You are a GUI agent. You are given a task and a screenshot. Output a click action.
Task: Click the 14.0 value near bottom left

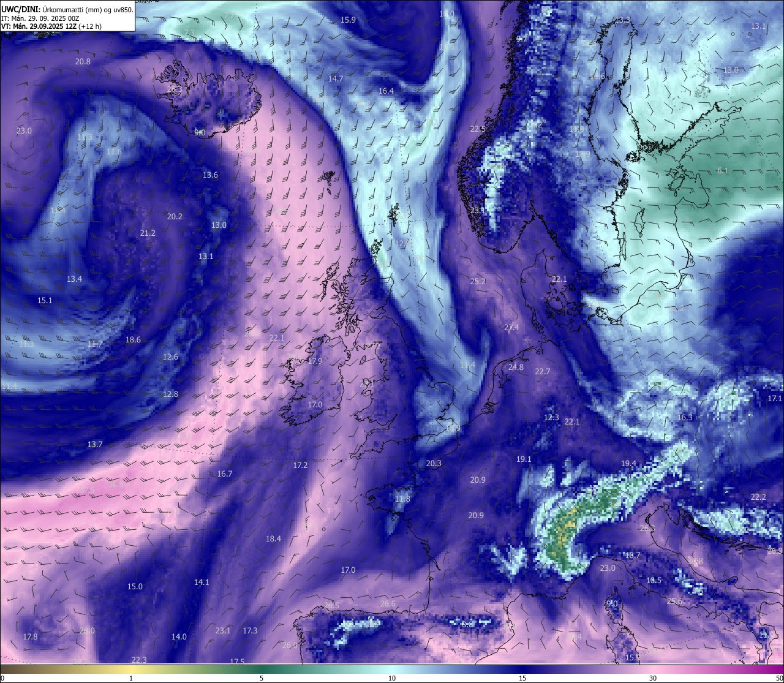[x=179, y=636]
